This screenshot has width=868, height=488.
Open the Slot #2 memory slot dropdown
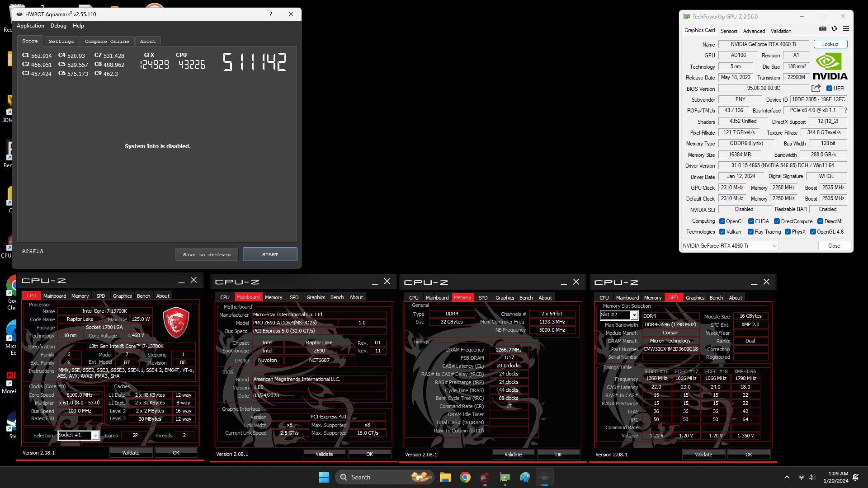619,315
